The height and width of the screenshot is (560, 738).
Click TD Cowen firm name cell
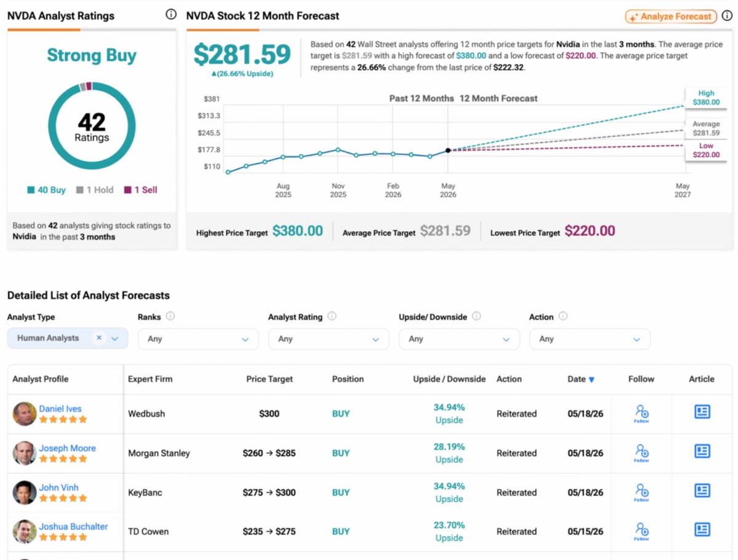pos(148,532)
